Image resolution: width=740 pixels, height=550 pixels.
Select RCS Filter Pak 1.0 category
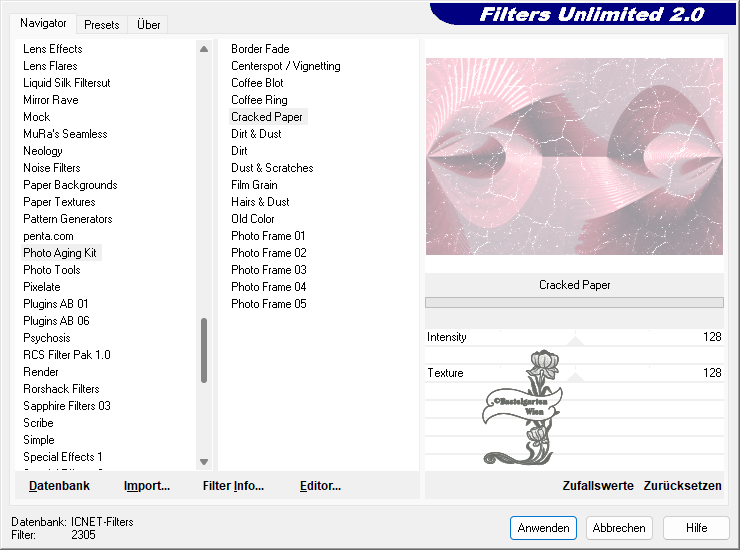pos(67,355)
